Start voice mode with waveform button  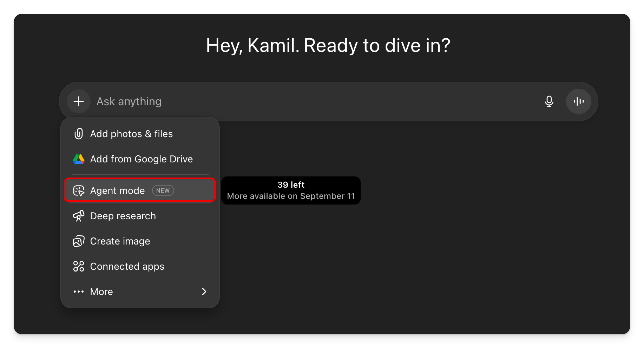578,101
